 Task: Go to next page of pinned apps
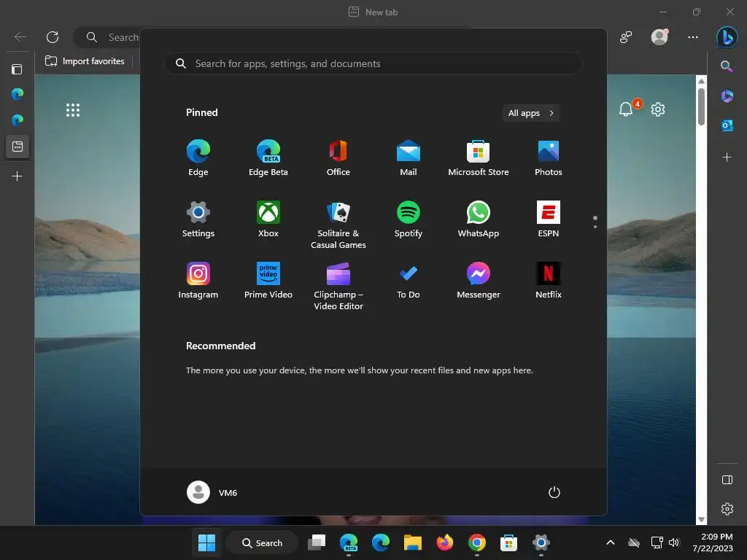[595, 227]
